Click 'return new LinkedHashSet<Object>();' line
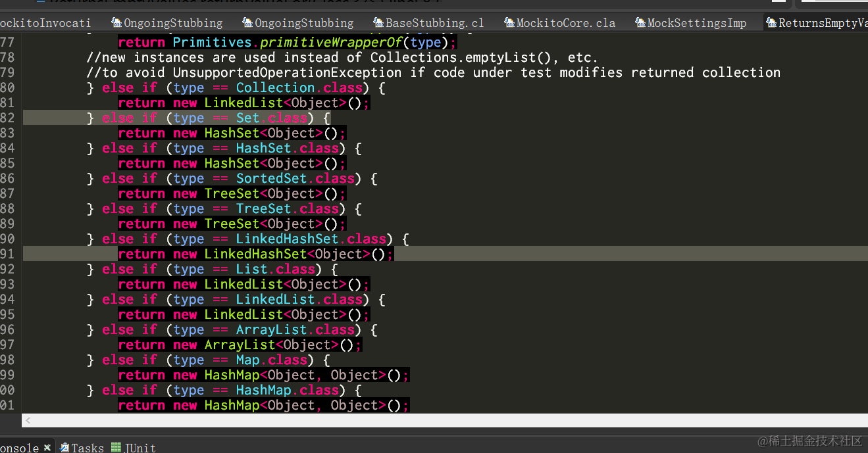This screenshot has width=868, height=453. click(x=255, y=254)
